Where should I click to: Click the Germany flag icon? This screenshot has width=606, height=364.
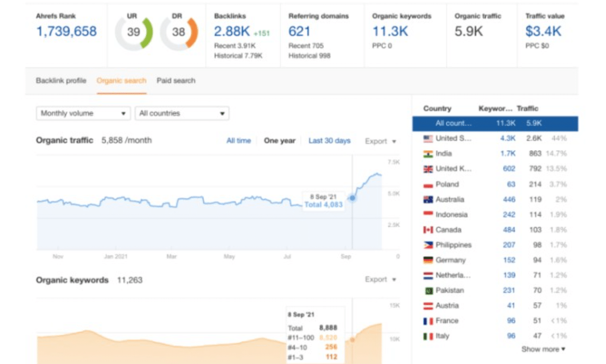tap(428, 260)
